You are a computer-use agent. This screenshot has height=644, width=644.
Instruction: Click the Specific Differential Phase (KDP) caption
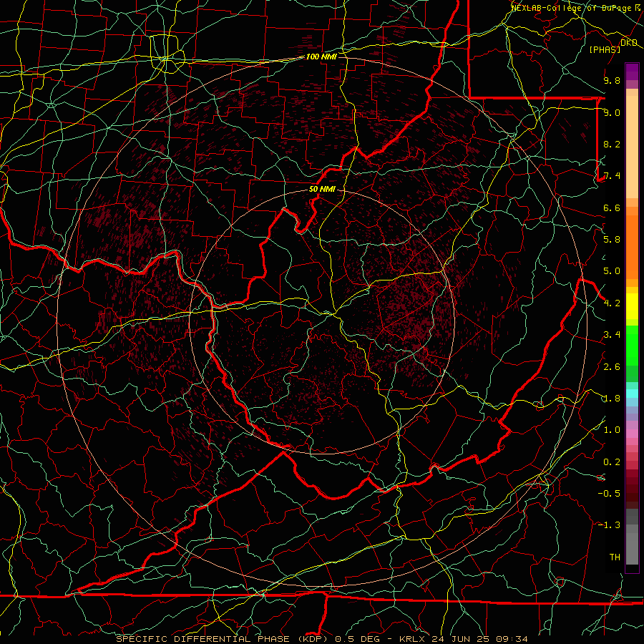pos(221,639)
